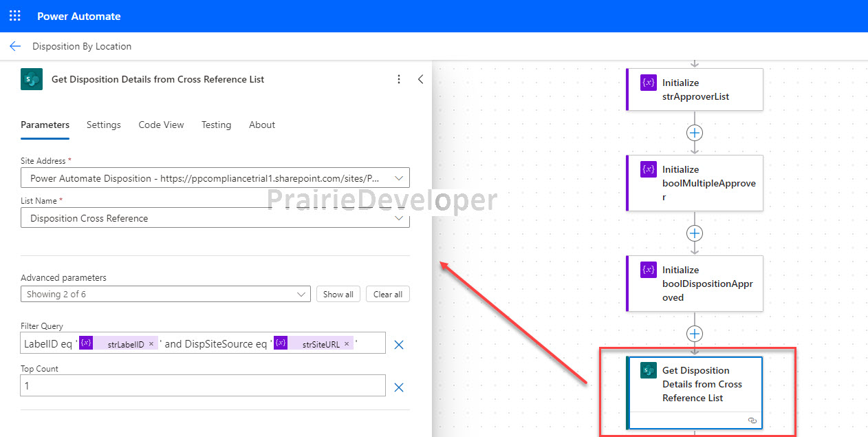
Task: Select the Get Disposition Details action card
Action: pyautogui.click(x=696, y=392)
